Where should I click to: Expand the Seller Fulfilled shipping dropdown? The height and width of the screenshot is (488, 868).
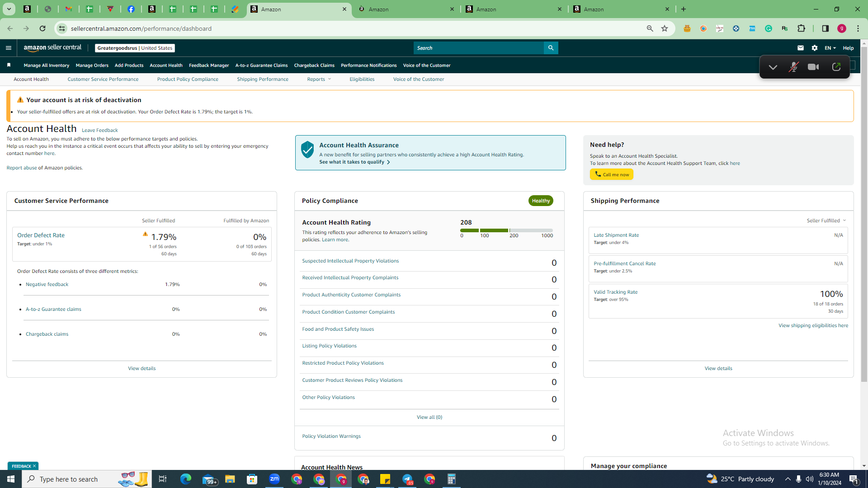point(826,221)
